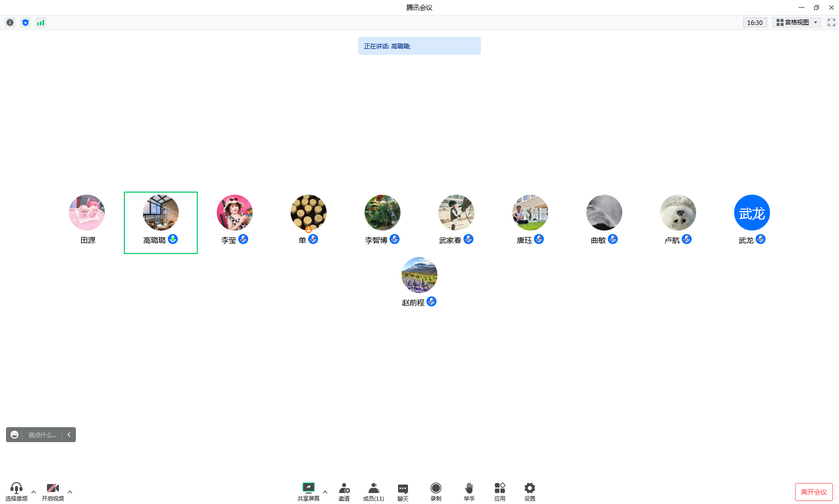Expand share screen options arrow
Screen dimensions: 839x504
325,492
